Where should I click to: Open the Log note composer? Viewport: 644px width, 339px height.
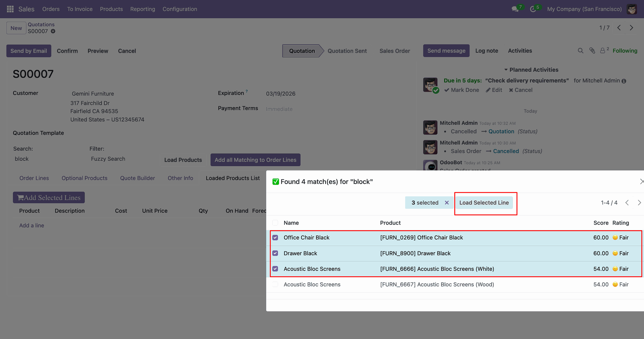[x=487, y=51]
